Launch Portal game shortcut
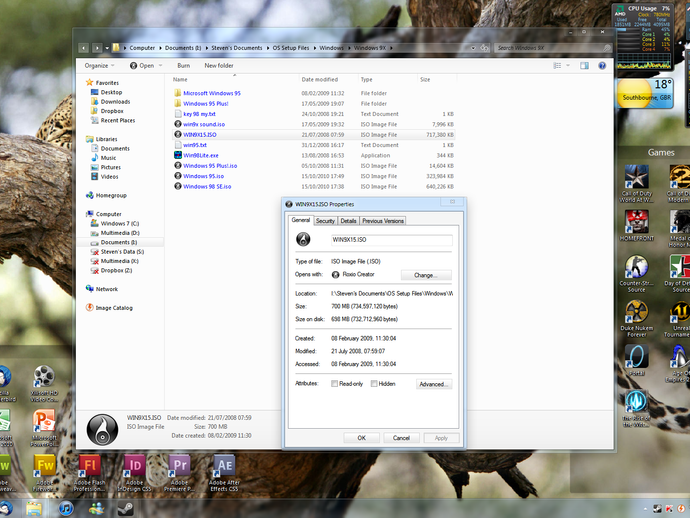 (x=636, y=360)
